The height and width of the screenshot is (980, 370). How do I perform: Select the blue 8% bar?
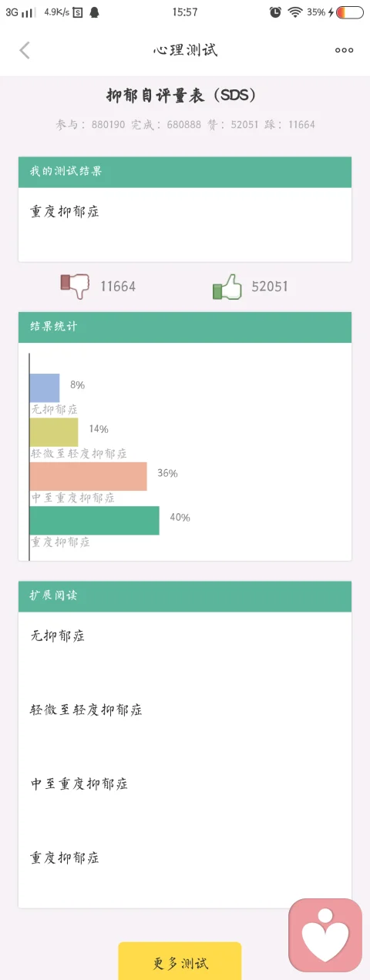(x=45, y=388)
